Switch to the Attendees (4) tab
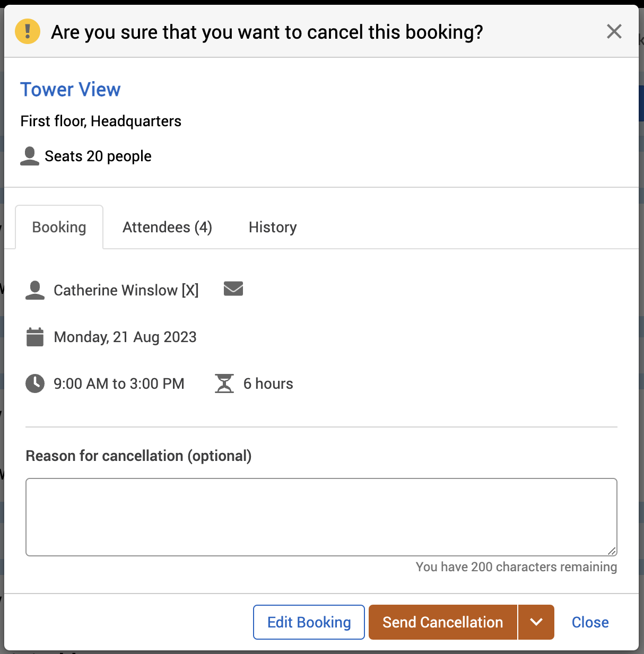This screenshot has height=654, width=644. tap(167, 228)
